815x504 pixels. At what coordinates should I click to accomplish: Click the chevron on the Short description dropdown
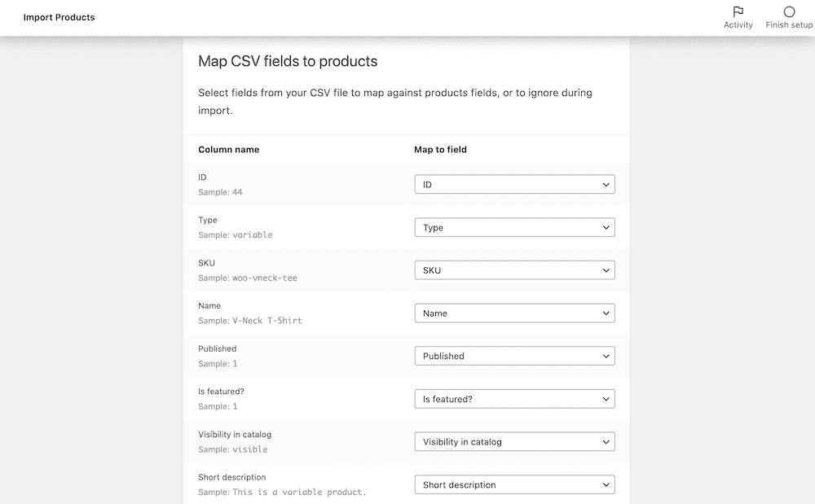(x=606, y=484)
